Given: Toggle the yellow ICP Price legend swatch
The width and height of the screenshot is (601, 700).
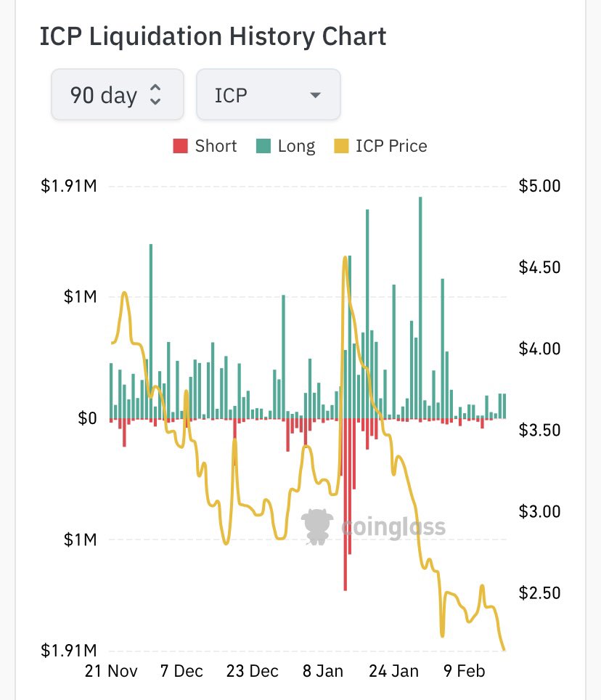Looking at the screenshot, I should click(340, 147).
